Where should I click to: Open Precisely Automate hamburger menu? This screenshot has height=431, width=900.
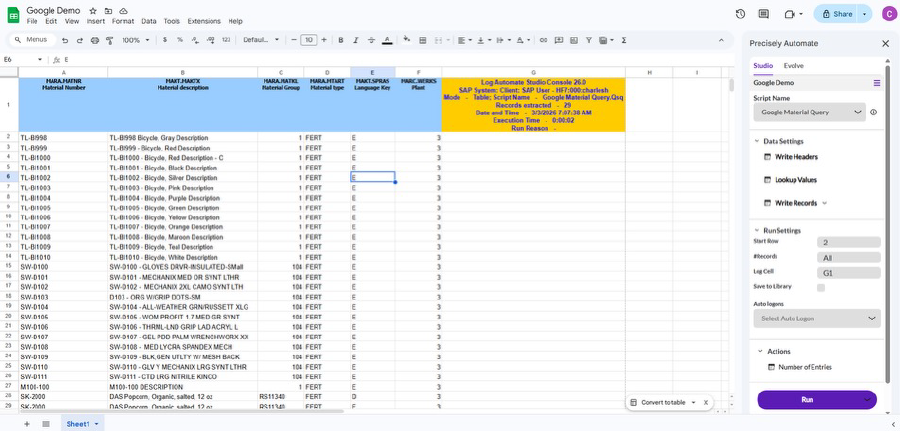pyautogui.click(x=876, y=83)
